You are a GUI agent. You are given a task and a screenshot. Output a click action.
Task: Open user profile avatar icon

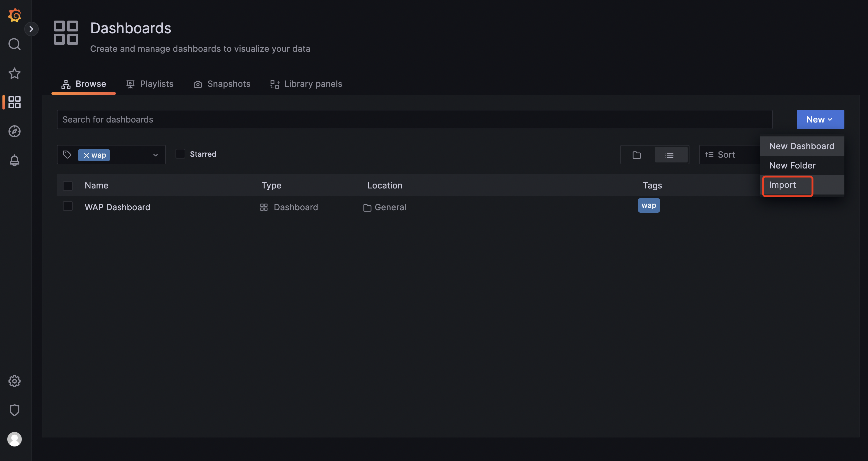(x=15, y=439)
